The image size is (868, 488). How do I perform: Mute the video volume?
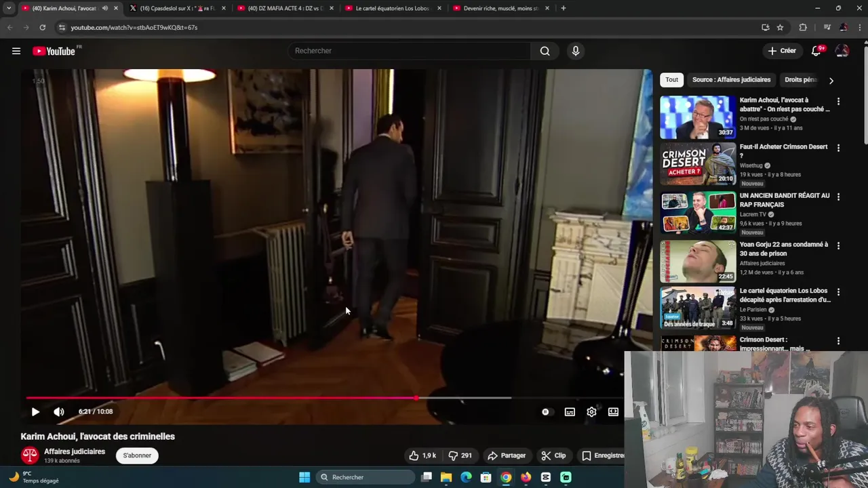click(x=59, y=411)
